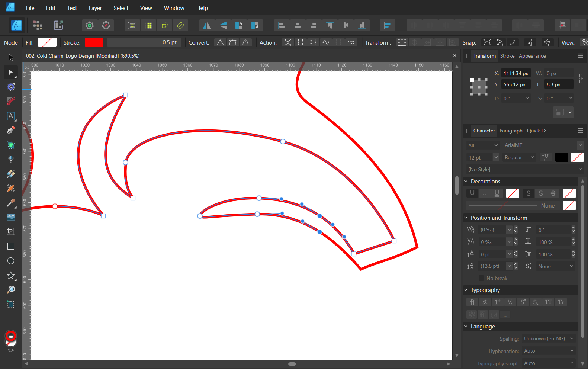Click the Flip Horizontal toolbar icon

pyautogui.click(x=206, y=25)
